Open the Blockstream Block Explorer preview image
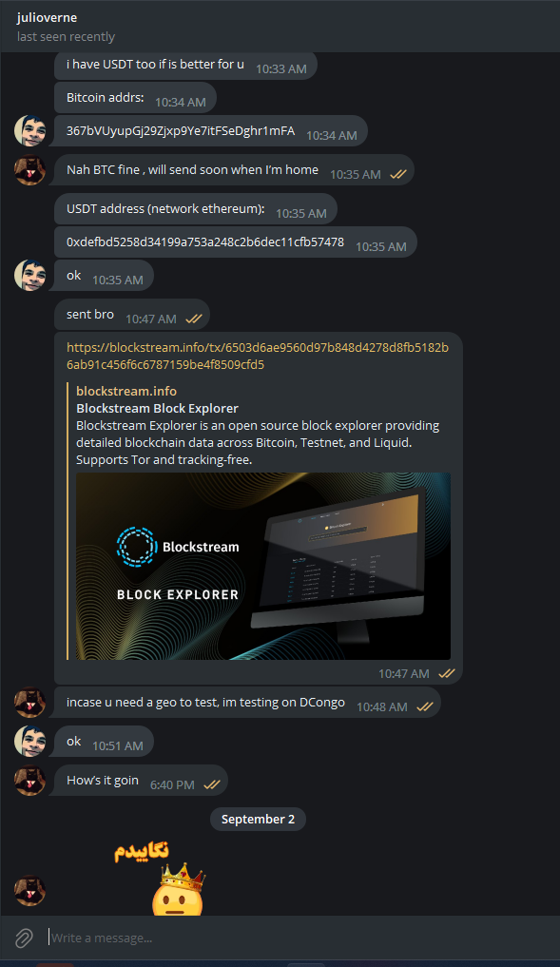This screenshot has height=967, width=560. 263,566
